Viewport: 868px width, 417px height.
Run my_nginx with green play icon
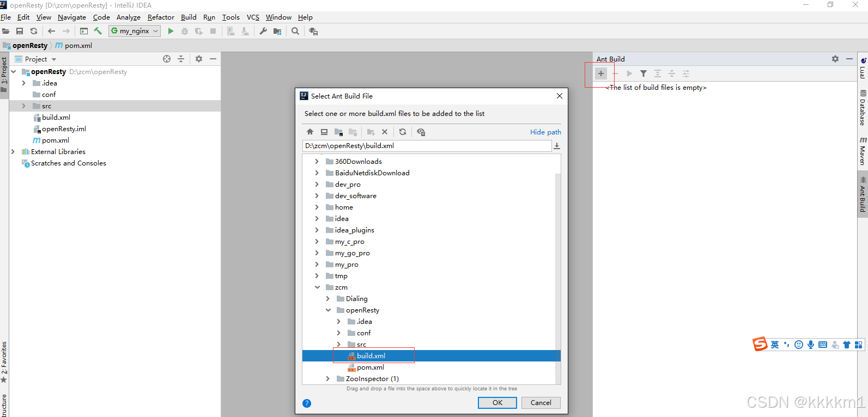[x=171, y=31]
